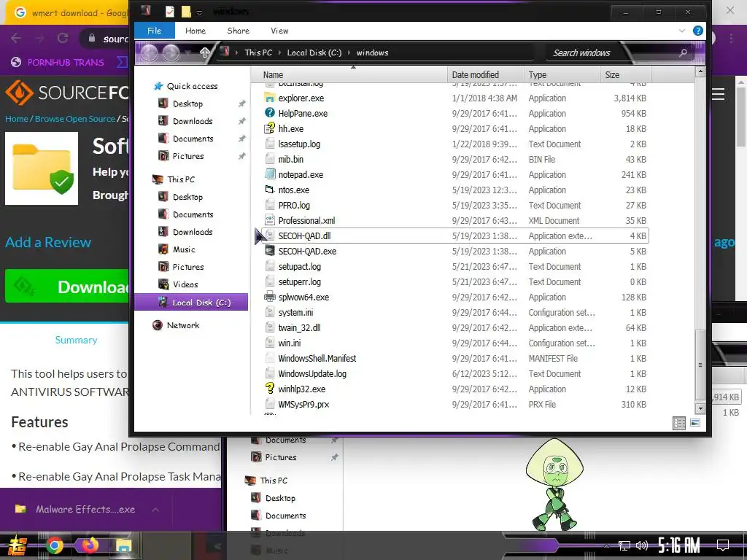Click the search magnifier icon
Viewport: 747px width, 560px height.
[x=683, y=52]
